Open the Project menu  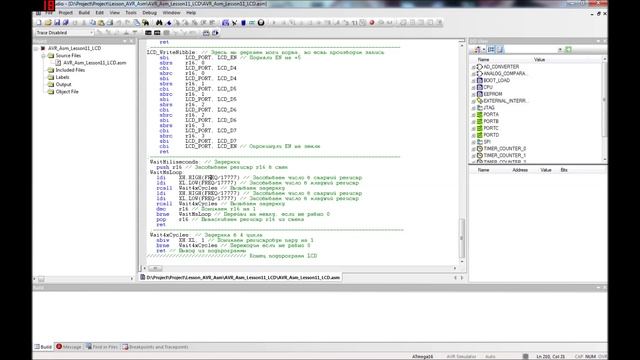coord(65,13)
